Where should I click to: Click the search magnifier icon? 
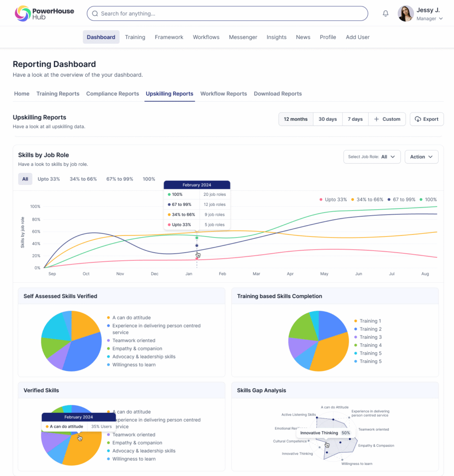[x=95, y=13]
